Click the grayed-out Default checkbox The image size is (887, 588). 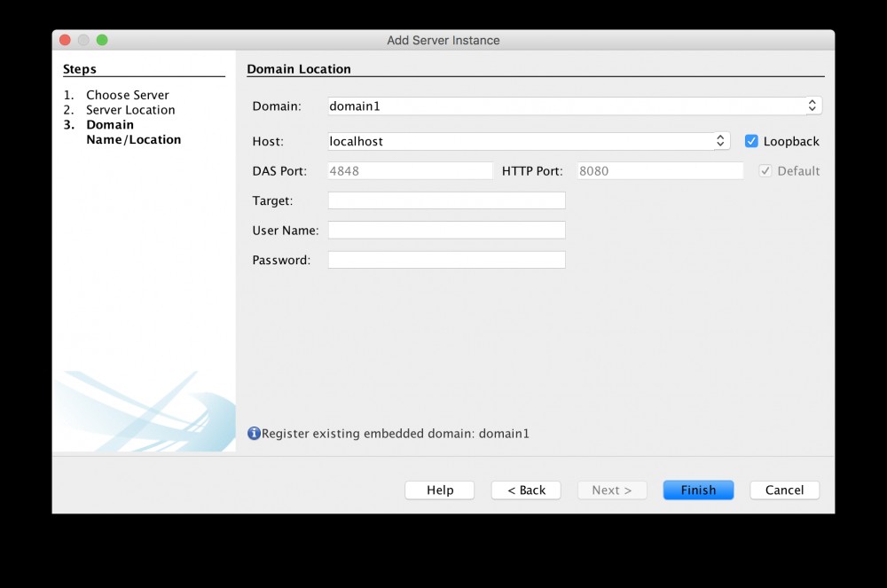765,170
